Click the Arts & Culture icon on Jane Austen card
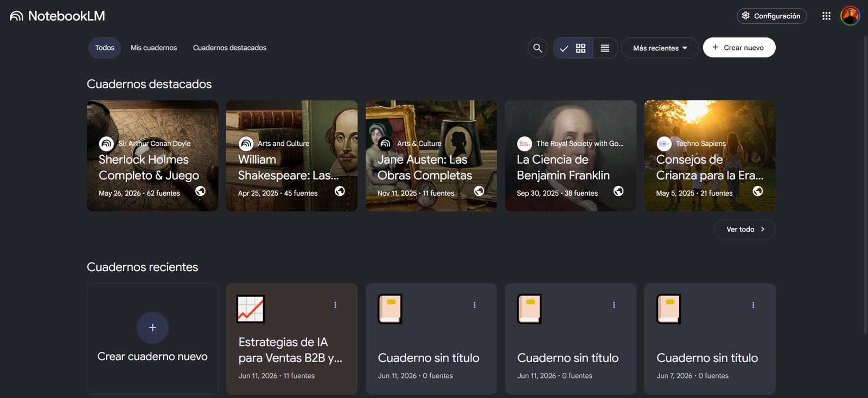This screenshot has width=868, height=398. click(x=385, y=144)
